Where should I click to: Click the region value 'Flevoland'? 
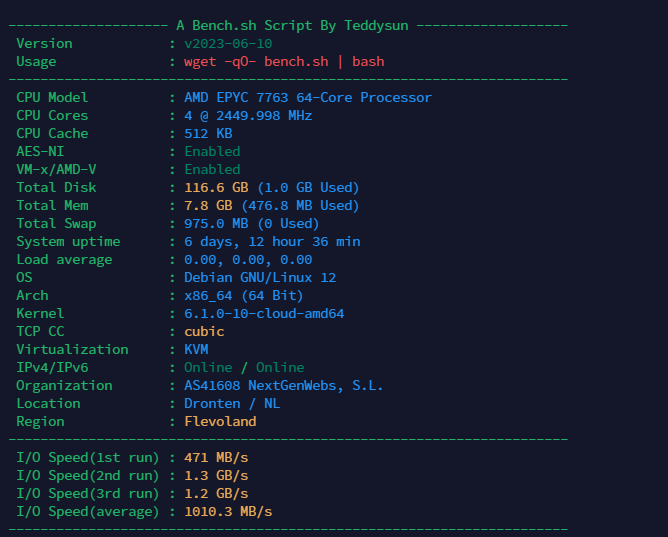click(x=220, y=422)
